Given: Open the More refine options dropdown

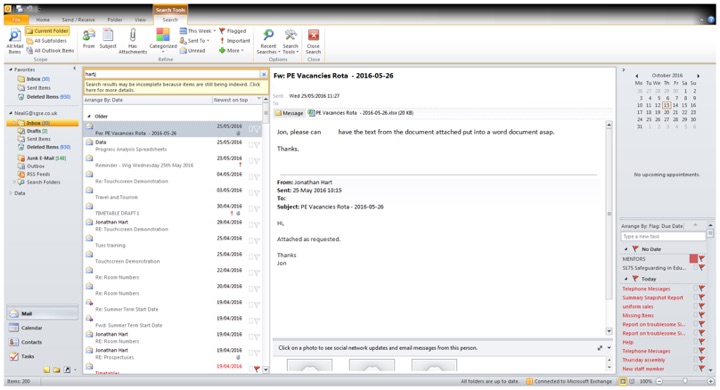Looking at the screenshot, I should (231, 51).
